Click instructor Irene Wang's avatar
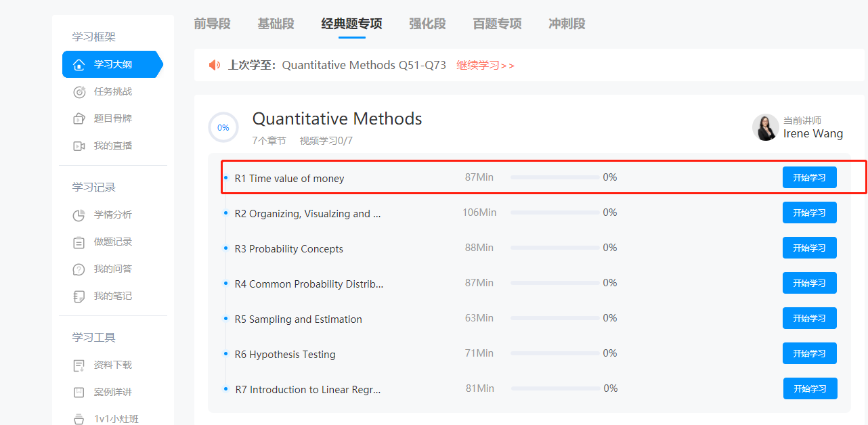The width and height of the screenshot is (868, 425). [765, 127]
